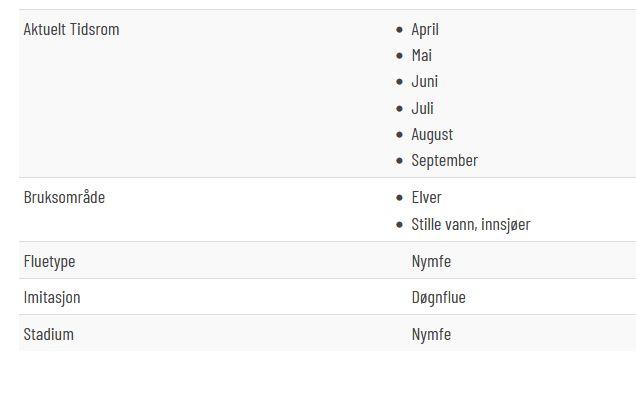636x394 pixels.
Task: Select Elver under Bruksområde
Action: coord(426,198)
